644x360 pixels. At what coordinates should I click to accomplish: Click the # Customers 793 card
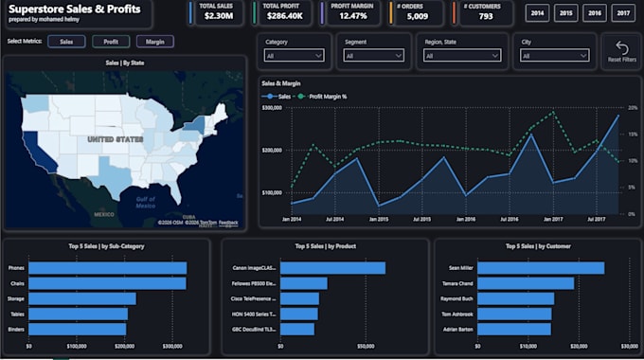coord(484,12)
